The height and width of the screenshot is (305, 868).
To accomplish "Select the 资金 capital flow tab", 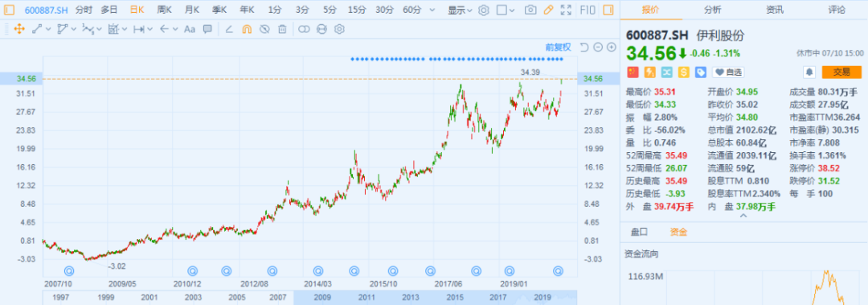I will click(678, 232).
